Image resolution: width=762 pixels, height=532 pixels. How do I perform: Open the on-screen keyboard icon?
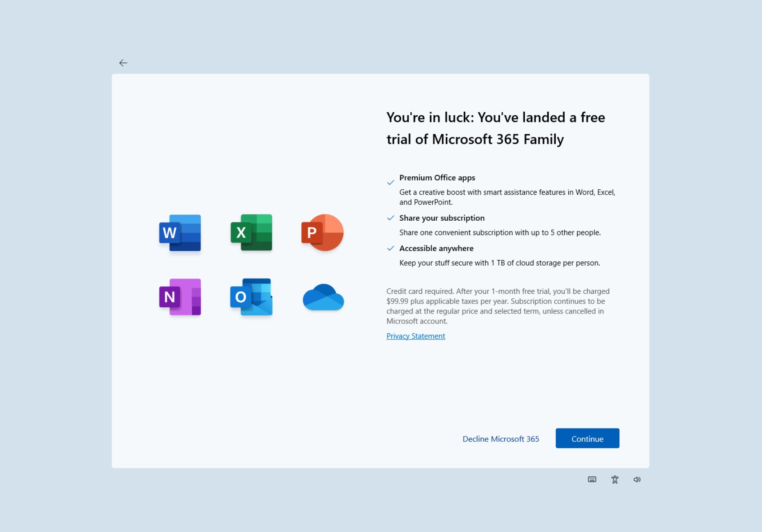[x=592, y=479]
